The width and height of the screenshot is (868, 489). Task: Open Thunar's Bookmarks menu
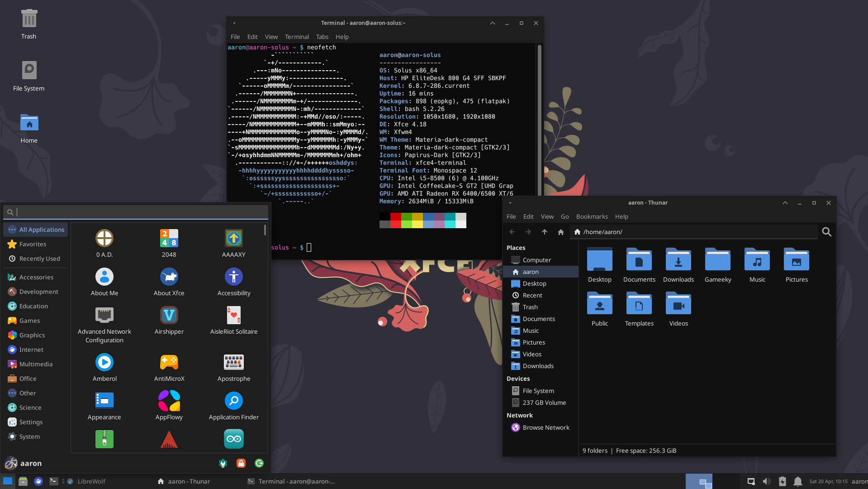[592, 216]
